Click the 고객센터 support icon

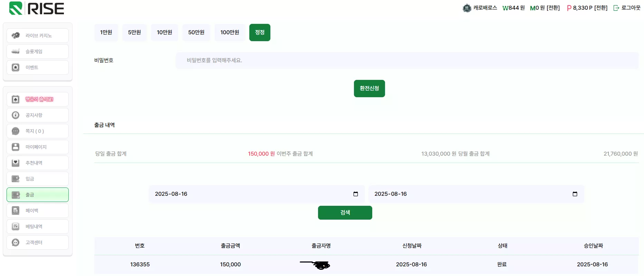[16, 242]
